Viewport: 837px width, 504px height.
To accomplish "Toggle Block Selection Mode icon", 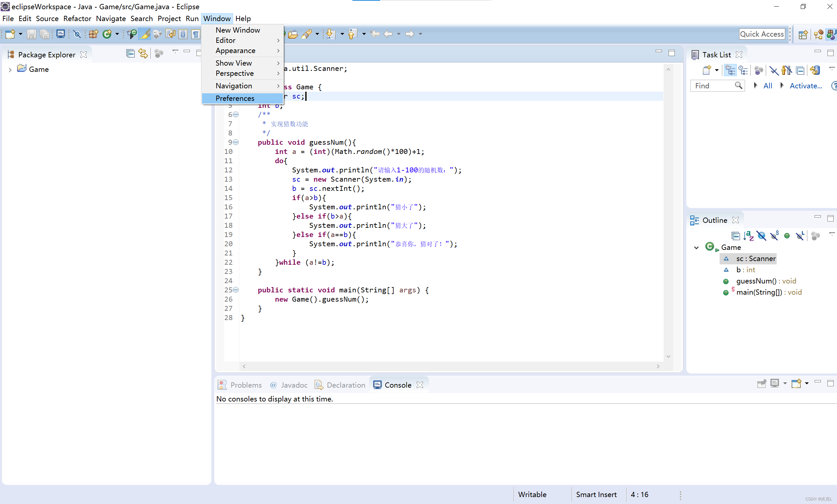I will (183, 34).
